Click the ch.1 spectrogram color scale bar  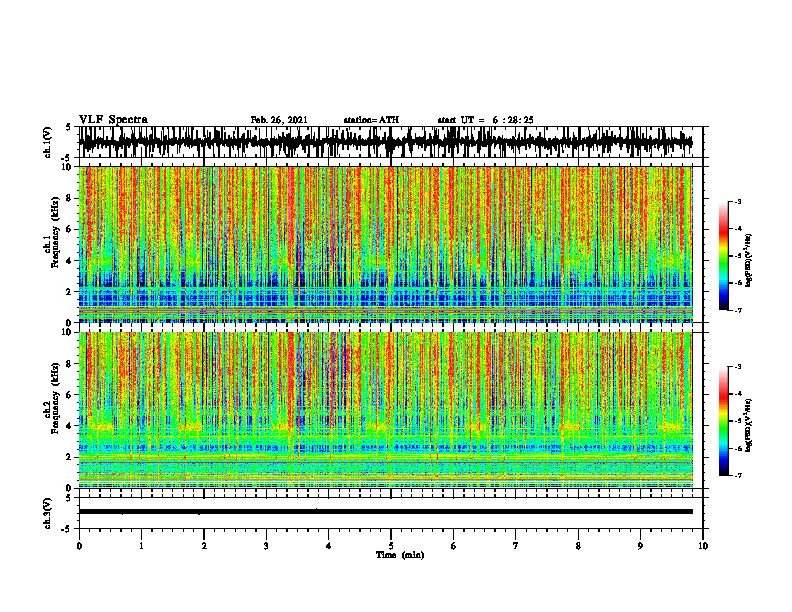click(x=723, y=256)
